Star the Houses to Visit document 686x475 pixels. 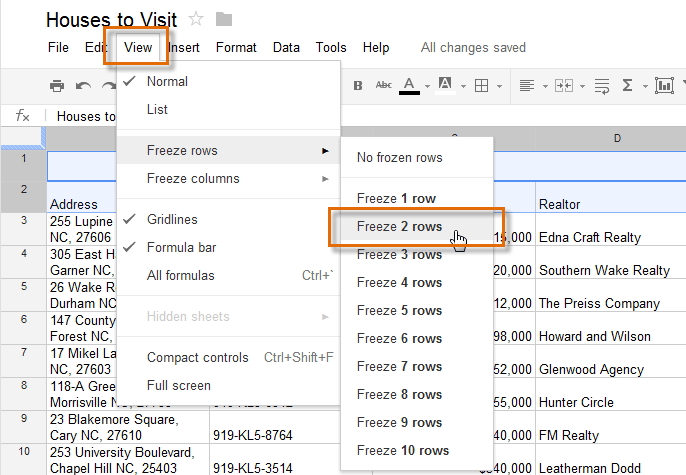tap(196, 19)
